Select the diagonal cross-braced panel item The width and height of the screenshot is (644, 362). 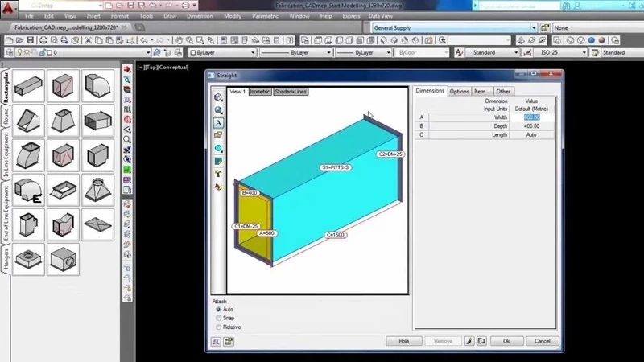97,224
